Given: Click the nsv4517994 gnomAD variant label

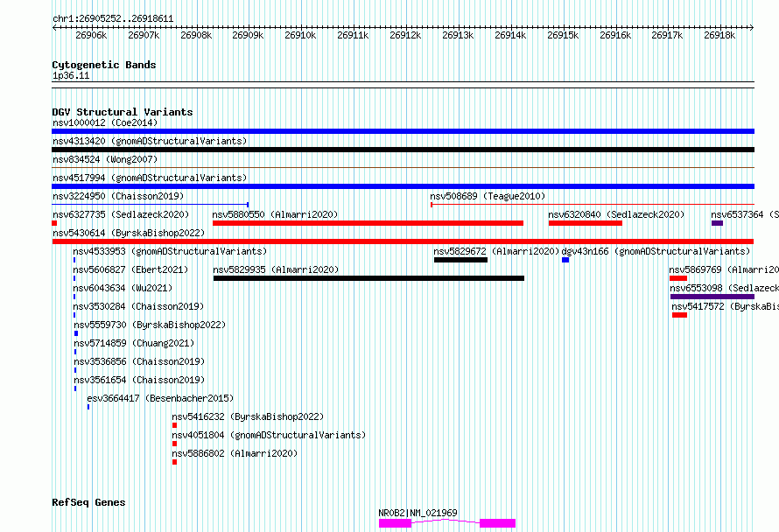Looking at the screenshot, I should 150,178.
